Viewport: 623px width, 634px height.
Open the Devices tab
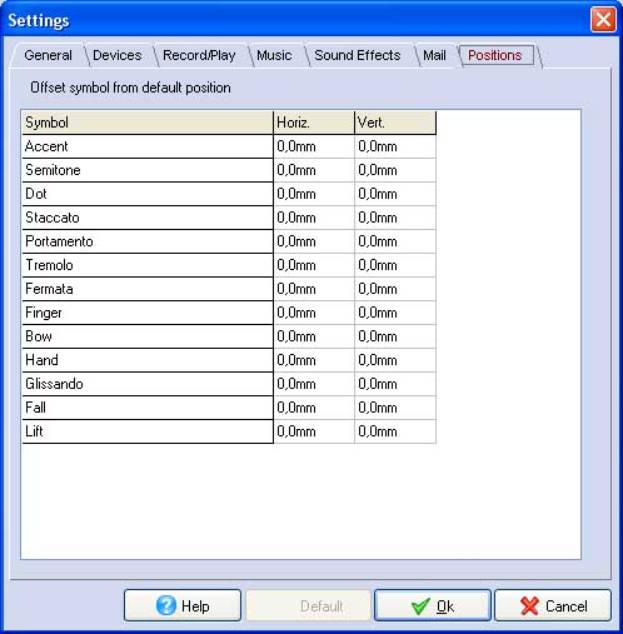point(117,55)
